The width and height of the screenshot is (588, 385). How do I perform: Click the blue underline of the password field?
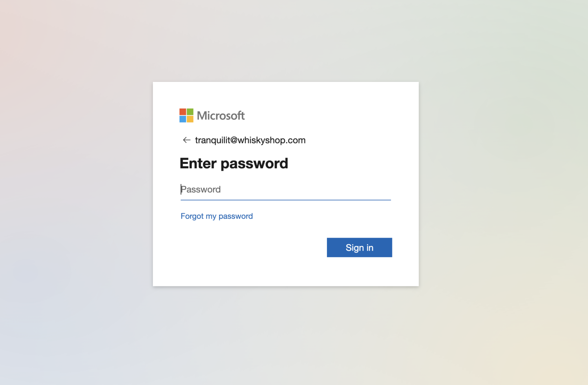coord(286,200)
